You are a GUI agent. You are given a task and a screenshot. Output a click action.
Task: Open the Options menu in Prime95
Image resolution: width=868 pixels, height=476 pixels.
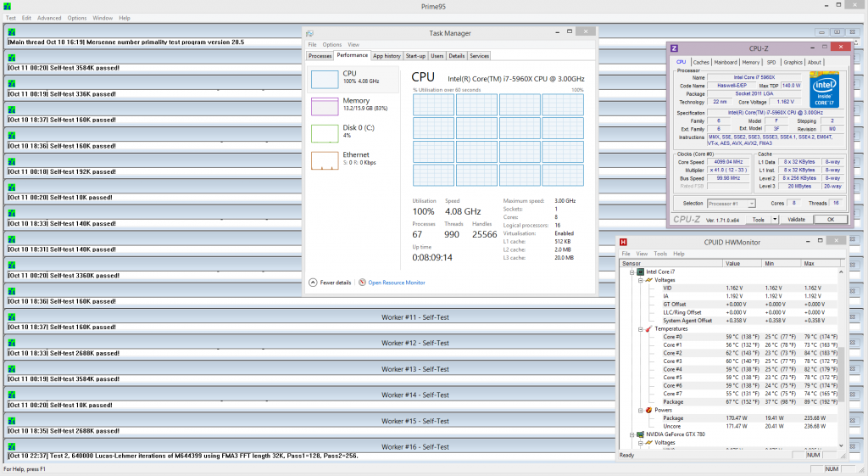[x=77, y=18]
